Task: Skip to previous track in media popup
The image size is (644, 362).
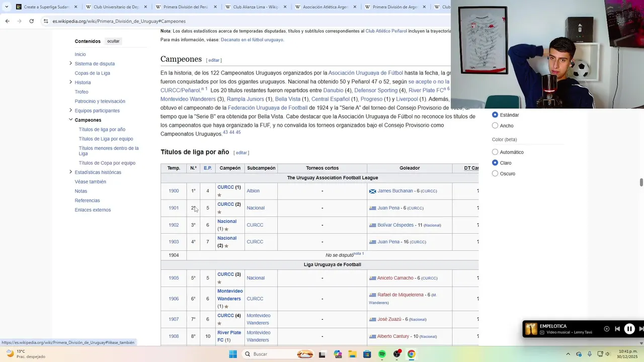Action: (617, 329)
